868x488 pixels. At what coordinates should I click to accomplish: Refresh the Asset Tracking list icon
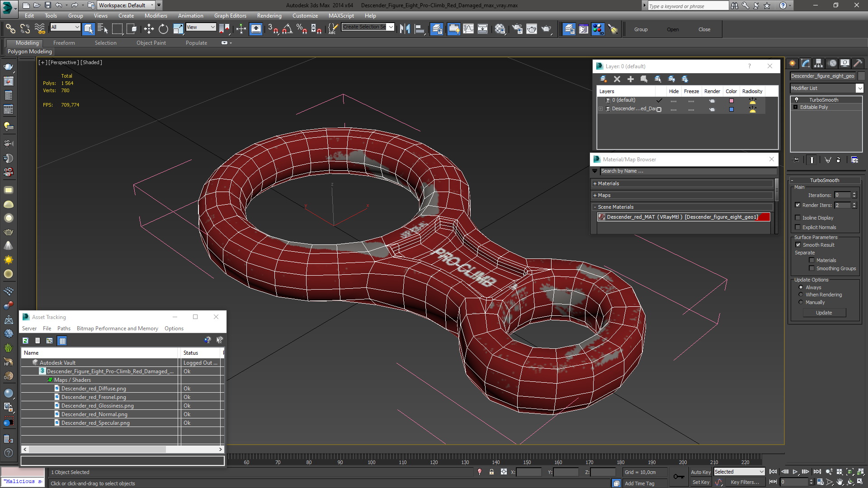click(26, 341)
